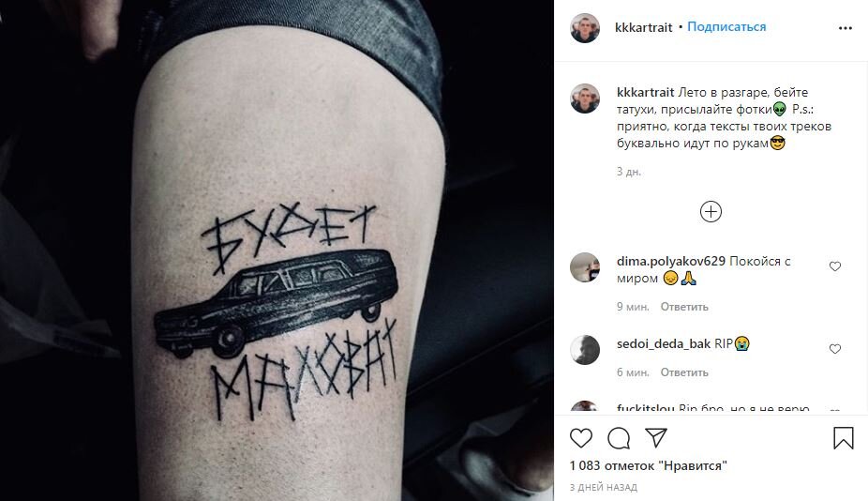
Task: Open the comment speech bubble icon
Action: point(619,438)
